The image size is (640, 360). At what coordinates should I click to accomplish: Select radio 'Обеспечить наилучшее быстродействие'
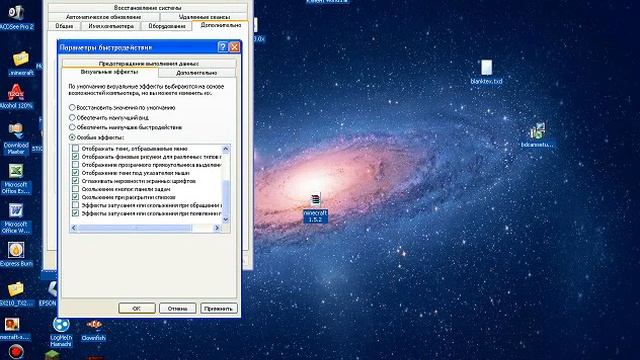pyautogui.click(x=72, y=127)
